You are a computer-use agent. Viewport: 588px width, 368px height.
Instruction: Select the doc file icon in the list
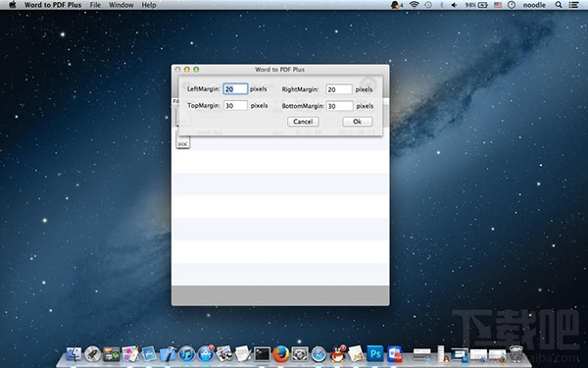pos(183,142)
